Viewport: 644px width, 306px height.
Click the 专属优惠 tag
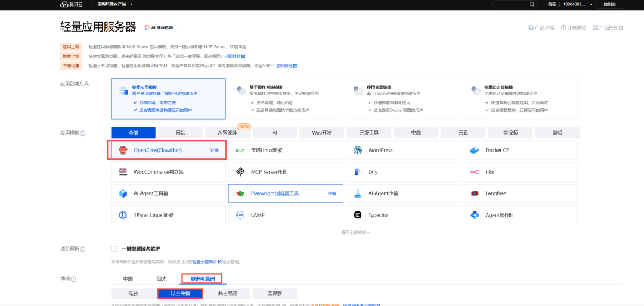(70, 65)
